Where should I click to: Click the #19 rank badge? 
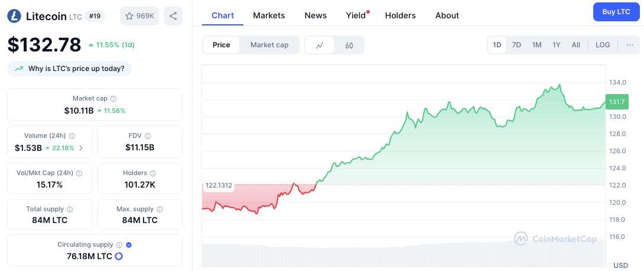click(x=95, y=16)
